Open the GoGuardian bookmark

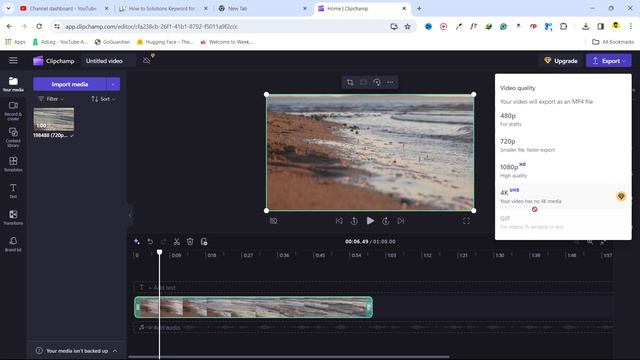[x=112, y=42]
